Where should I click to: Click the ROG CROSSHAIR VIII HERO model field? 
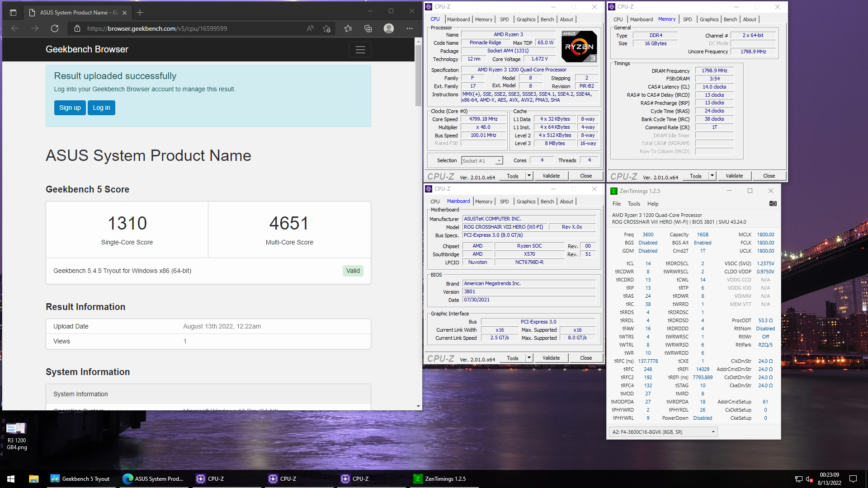point(504,227)
